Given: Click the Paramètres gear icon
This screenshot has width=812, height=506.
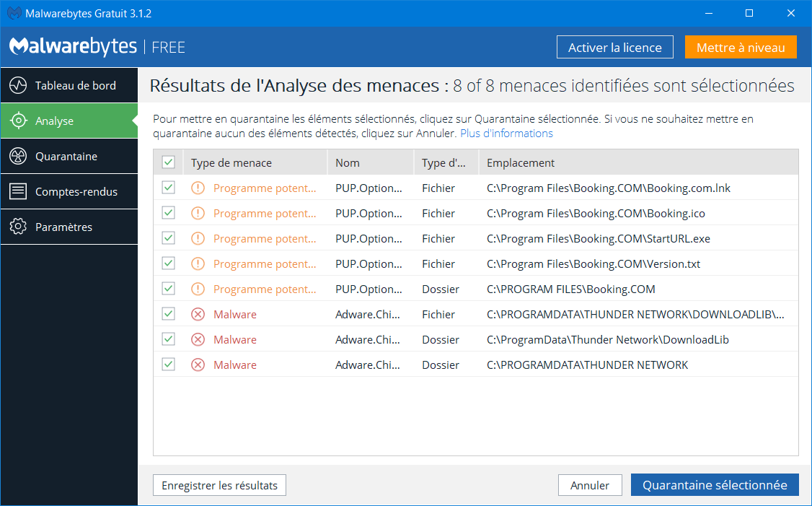Looking at the screenshot, I should pyautogui.click(x=18, y=227).
